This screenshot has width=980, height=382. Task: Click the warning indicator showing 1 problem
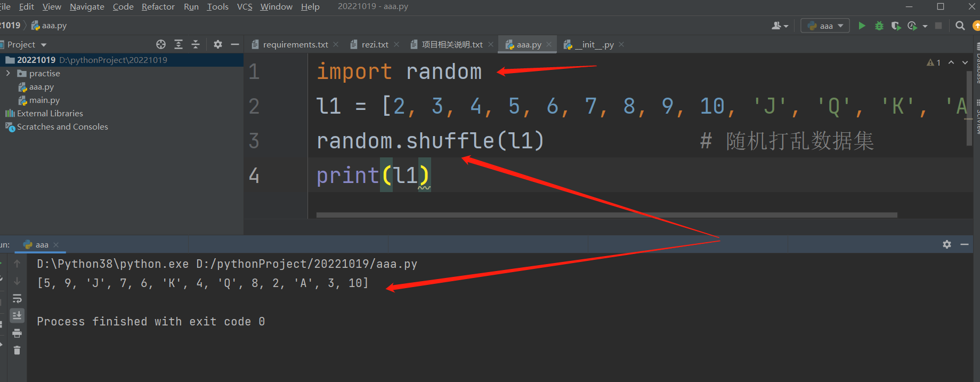934,62
